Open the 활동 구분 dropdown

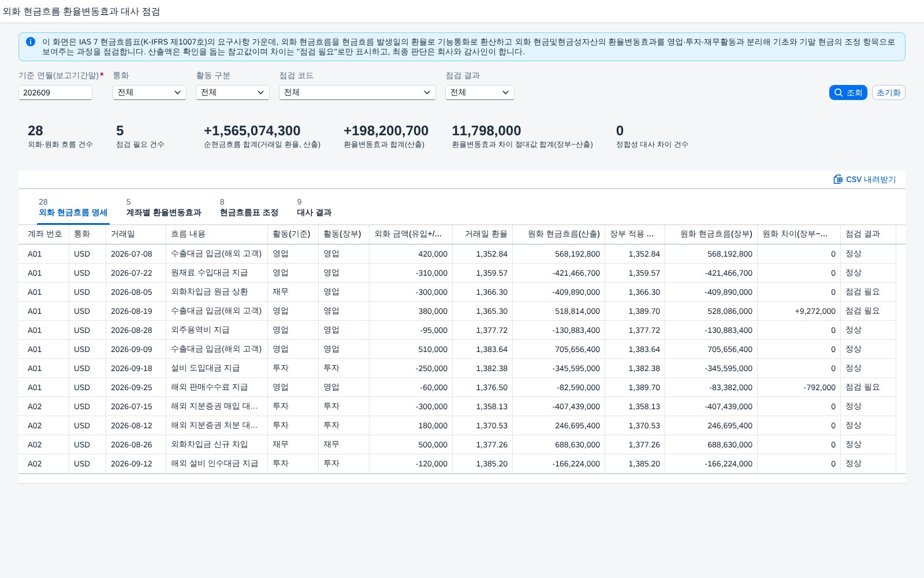[233, 92]
